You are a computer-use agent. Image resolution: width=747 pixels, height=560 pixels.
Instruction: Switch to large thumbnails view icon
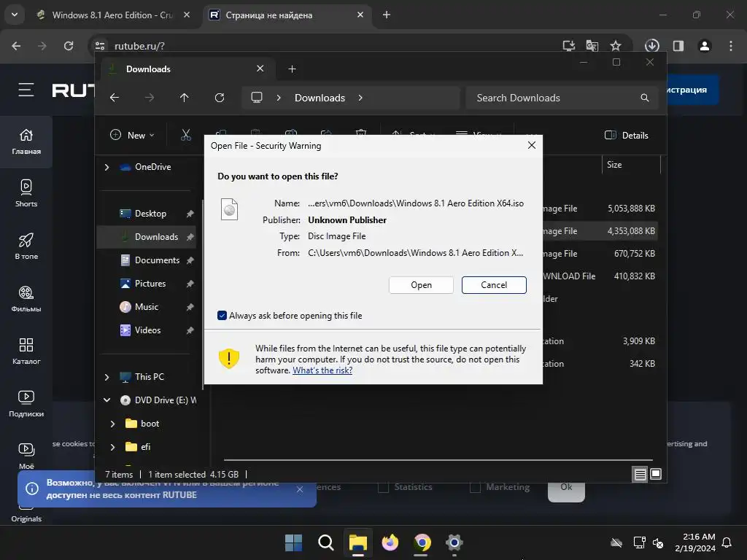coord(656,474)
